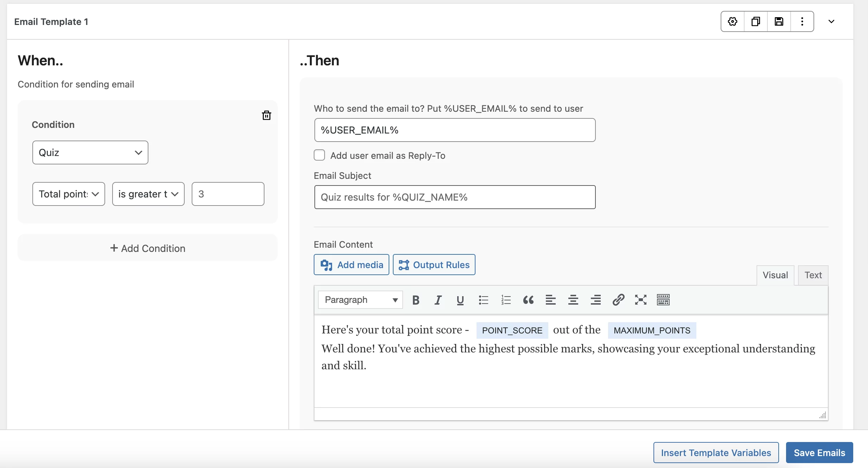Collapse Email Template 1 panel chevron
868x468 pixels.
(831, 21)
